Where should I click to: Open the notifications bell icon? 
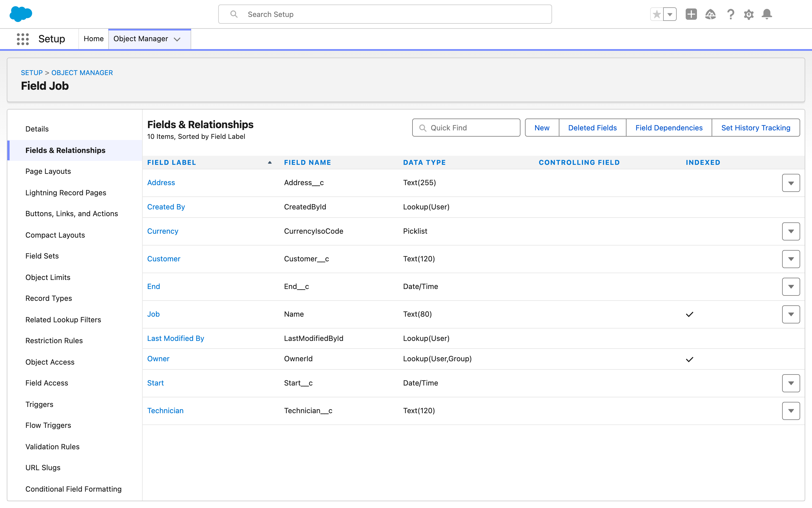point(767,14)
